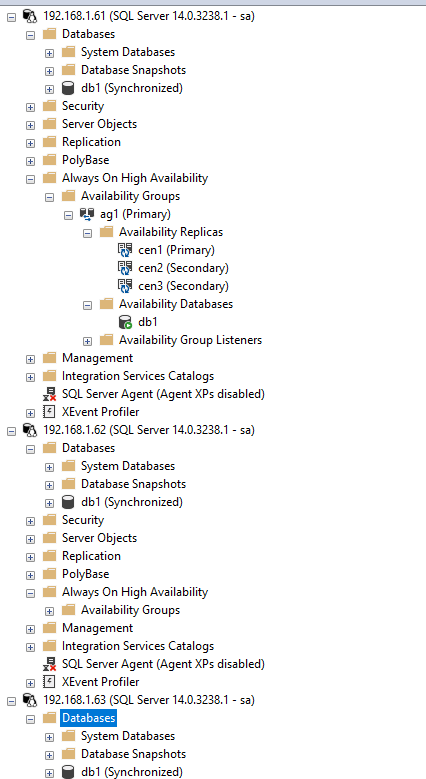
Task: Select 'cen1 (Primary)' label
Action: pyautogui.click(x=176, y=250)
